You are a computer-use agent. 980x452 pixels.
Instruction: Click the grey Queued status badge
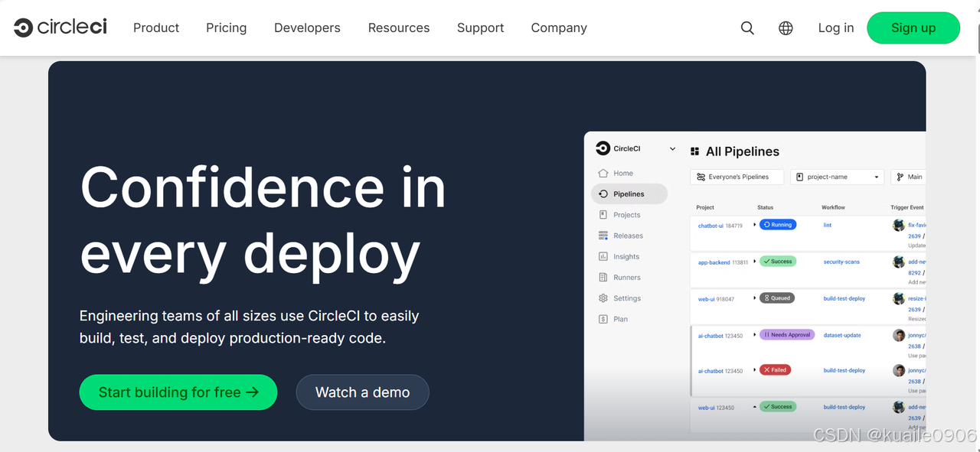click(x=777, y=298)
